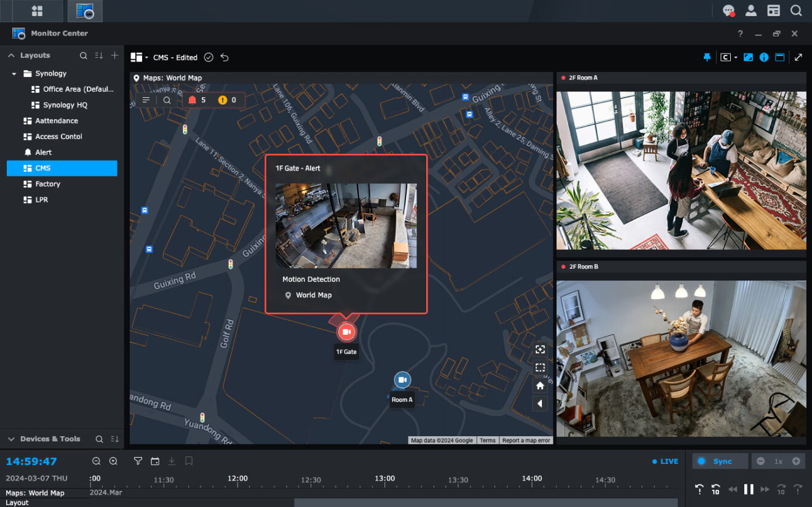Click the Report a map error link

(x=526, y=440)
